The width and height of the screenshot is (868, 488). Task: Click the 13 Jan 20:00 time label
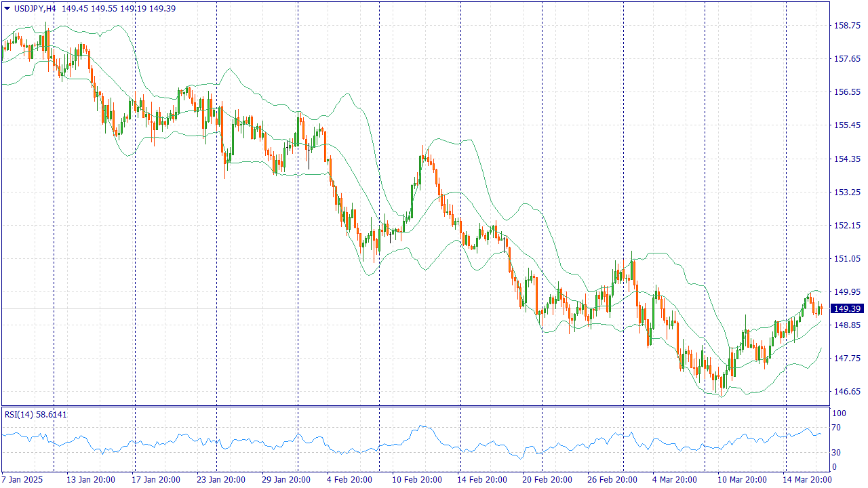tap(90, 480)
